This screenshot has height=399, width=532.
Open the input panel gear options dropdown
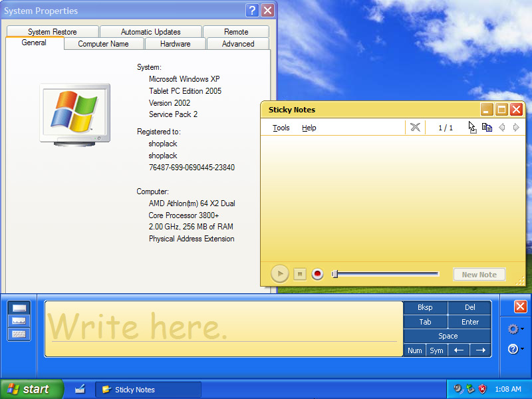click(515, 329)
